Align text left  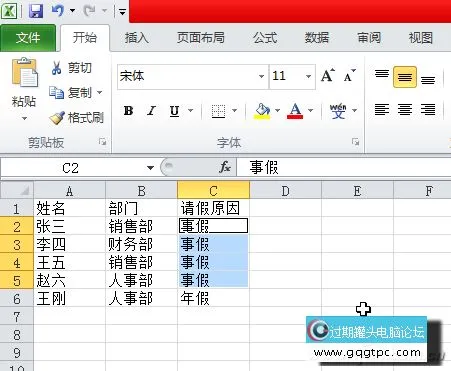(382, 109)
